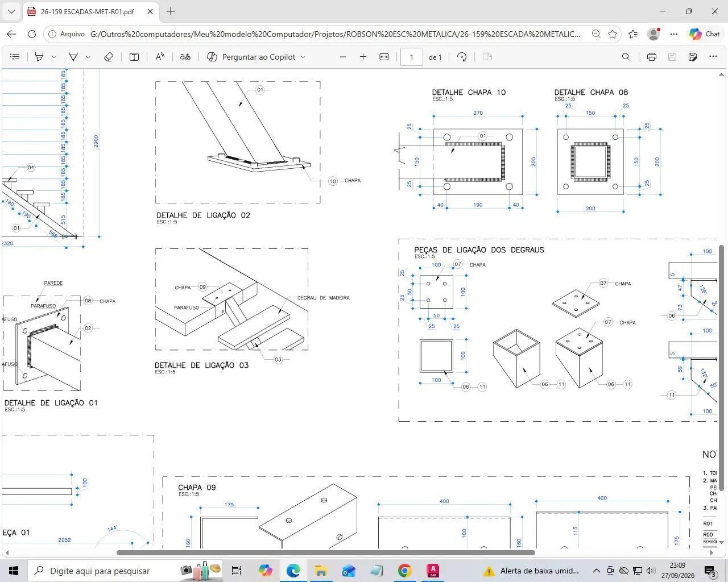Select the Draw pen tool
Image resolution: width=728 pixels, height=582 pixels.
[x=73, y=57]
